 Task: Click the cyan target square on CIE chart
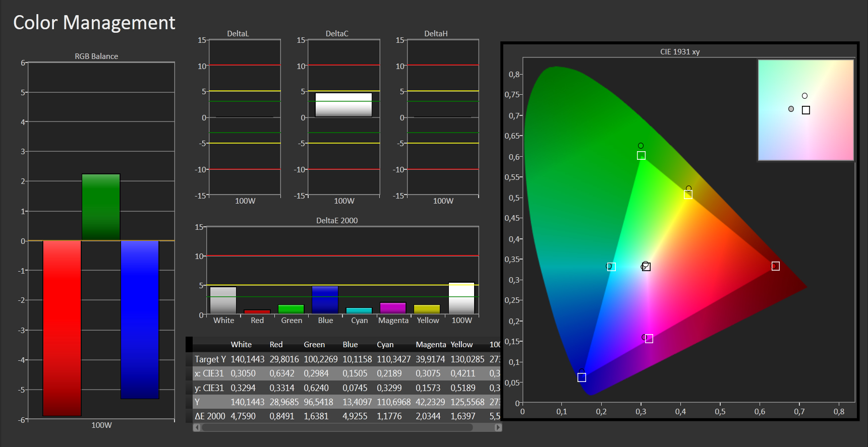pos(611,267)
